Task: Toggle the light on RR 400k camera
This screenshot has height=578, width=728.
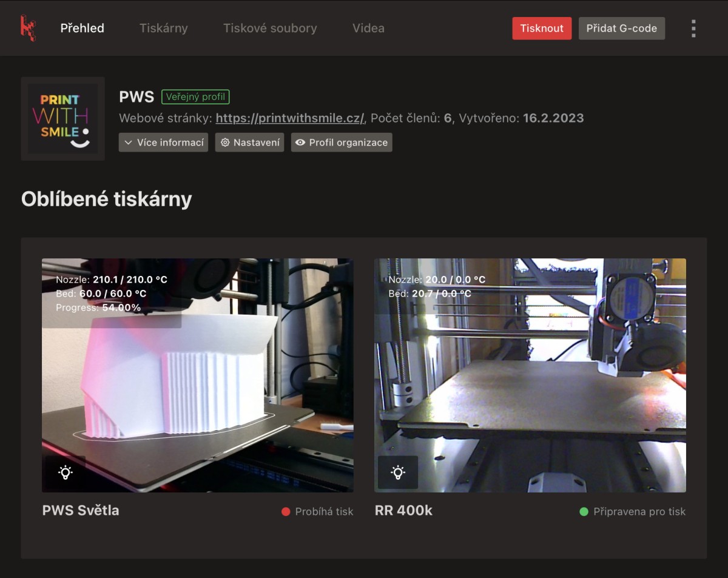Action: tap(397, 472)
